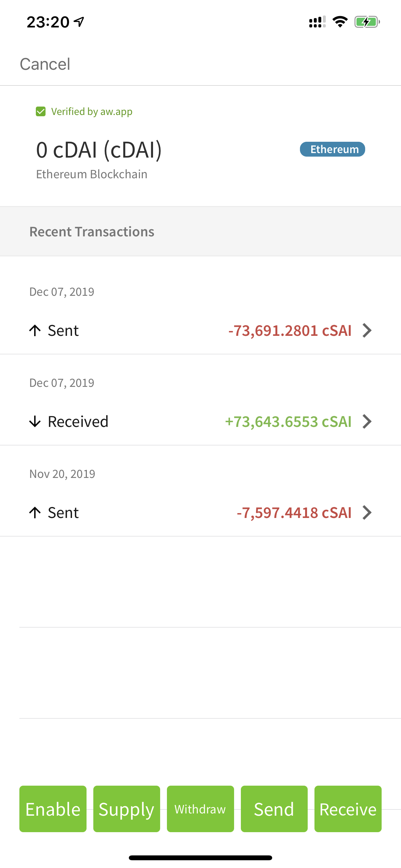Open details chevron for +73,643.6553 cSAI
Screen dimensions: 401x868
coord(367,421)
